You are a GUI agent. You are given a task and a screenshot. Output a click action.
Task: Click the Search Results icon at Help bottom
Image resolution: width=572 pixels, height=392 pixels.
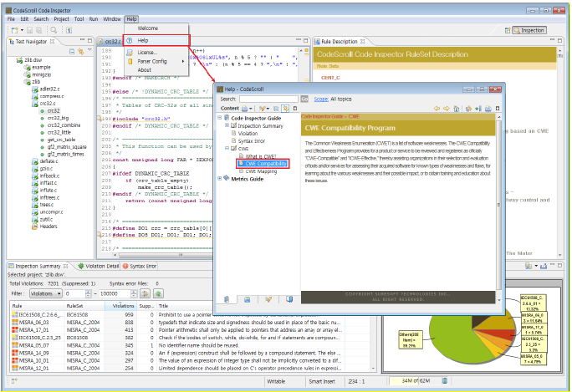(x=268, y=299)
